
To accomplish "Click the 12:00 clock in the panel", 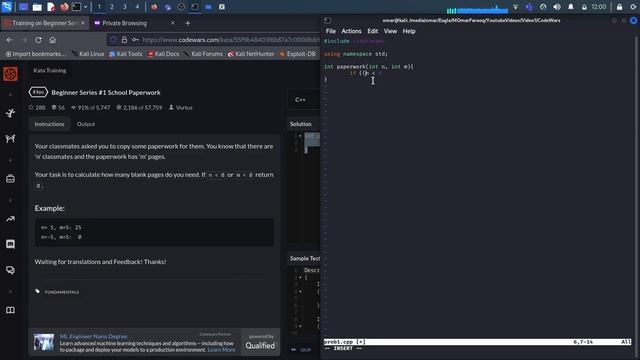I will click(599, 7).
